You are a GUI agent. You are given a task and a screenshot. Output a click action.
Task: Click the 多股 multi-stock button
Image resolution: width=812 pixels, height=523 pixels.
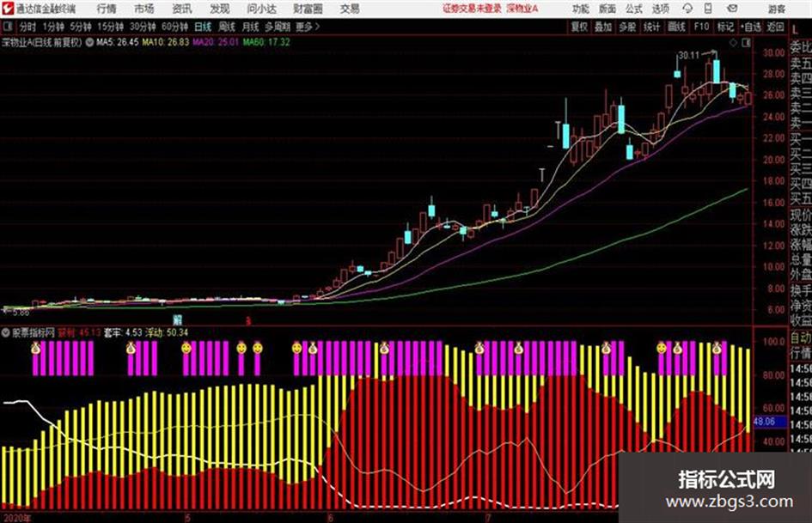coord(627,27)
